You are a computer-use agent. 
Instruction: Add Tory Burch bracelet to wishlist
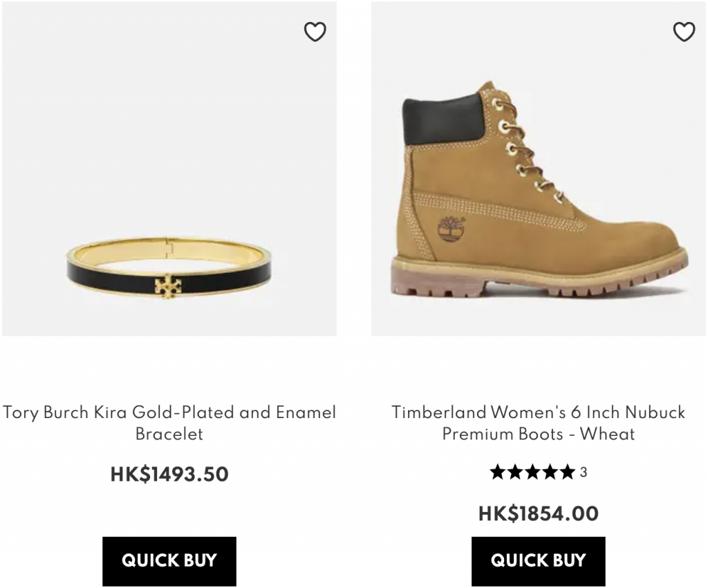click(x=315, y=32)
